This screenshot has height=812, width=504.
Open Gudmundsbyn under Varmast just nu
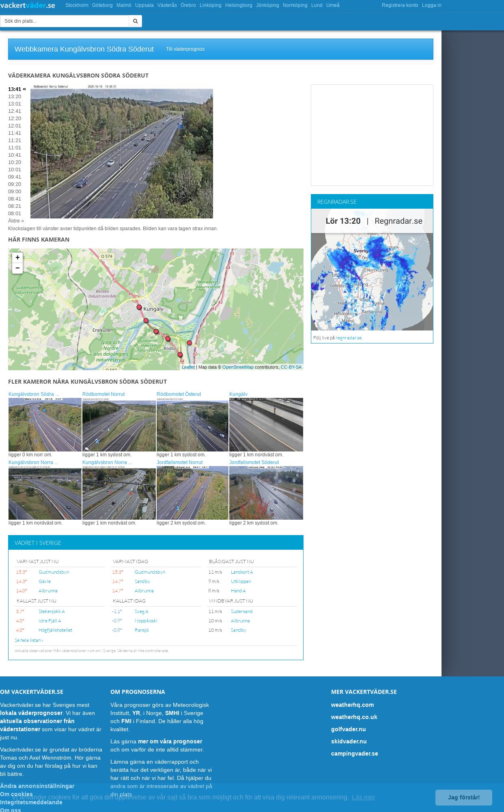[54, 572]
